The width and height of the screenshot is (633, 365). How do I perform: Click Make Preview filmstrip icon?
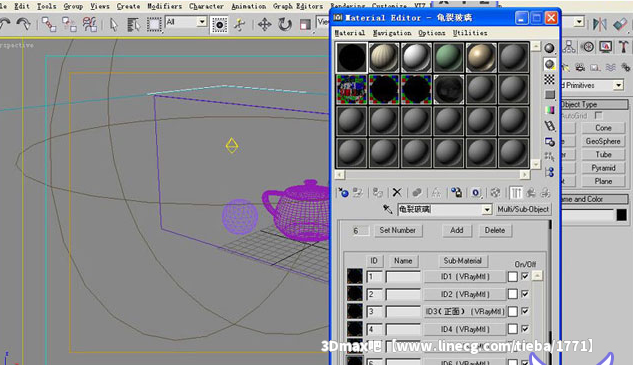[x=549, y=126]
